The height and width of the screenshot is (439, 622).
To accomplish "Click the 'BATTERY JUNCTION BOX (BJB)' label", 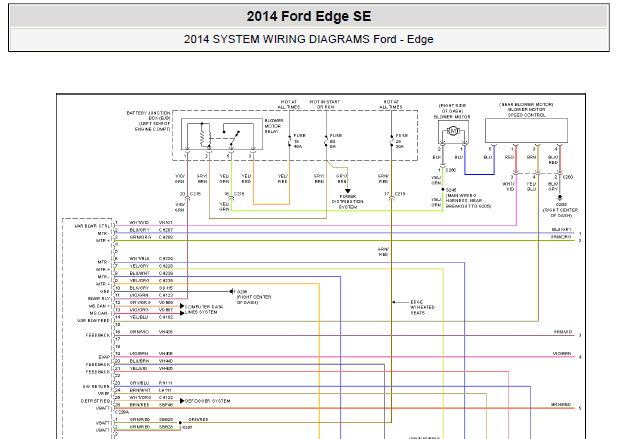I will pyautogui.click(x=149, y=115).
